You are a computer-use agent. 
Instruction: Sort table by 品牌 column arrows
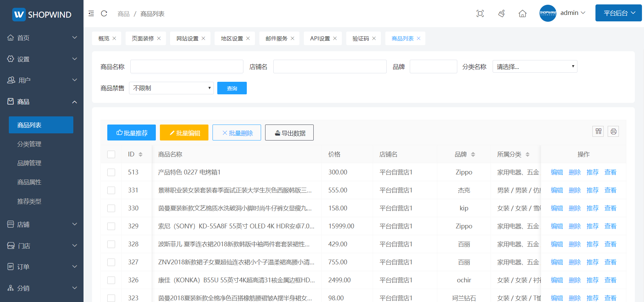click(473, 154)
